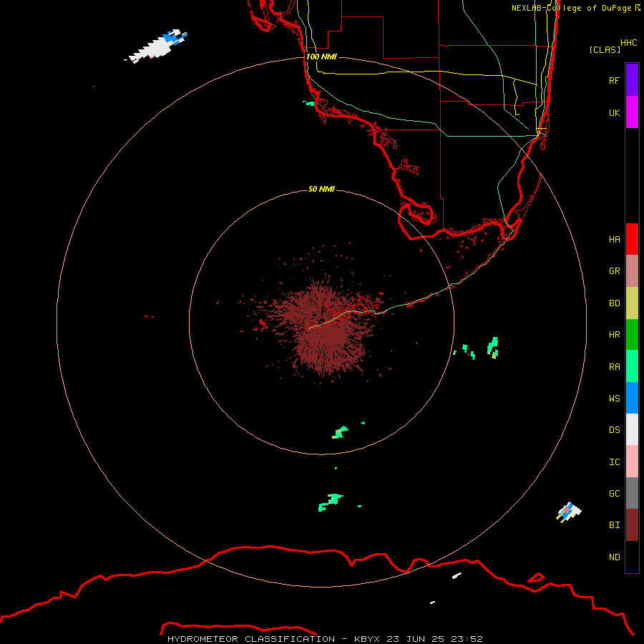Click the 50 NMI range ring label

coord(321,189)
